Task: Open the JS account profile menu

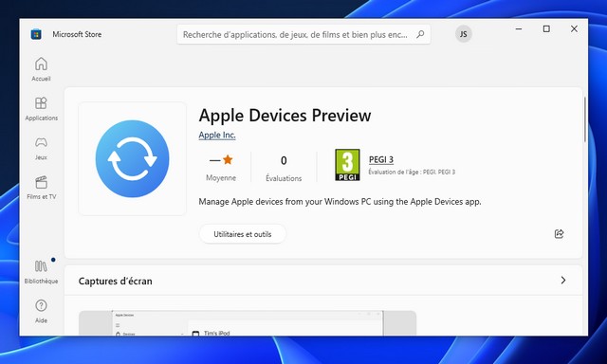Action: click(464, 34)
